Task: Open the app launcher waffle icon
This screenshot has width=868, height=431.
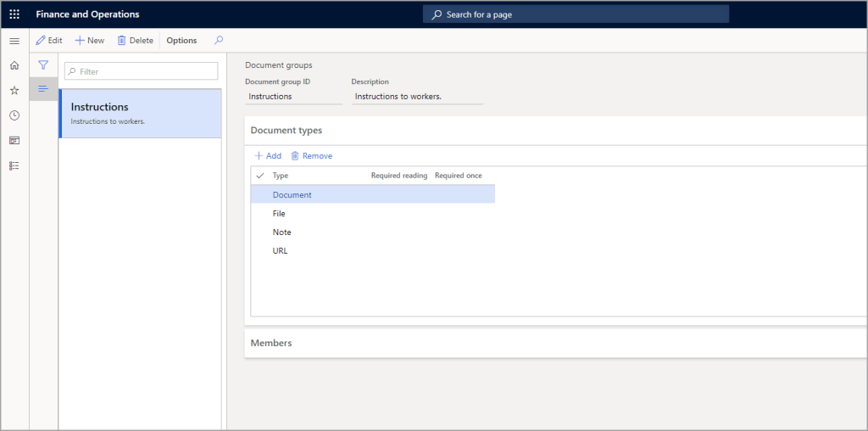Action: tap(14, 14)
